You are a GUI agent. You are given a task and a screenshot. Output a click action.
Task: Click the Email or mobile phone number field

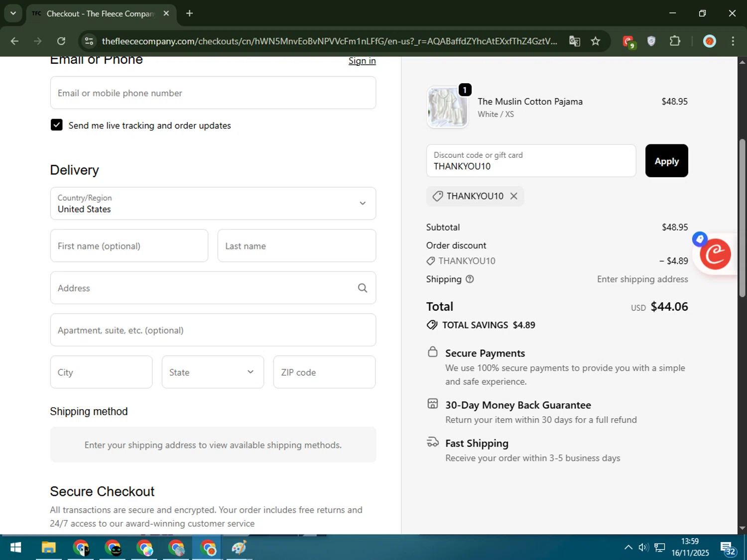tap(213, 93)
